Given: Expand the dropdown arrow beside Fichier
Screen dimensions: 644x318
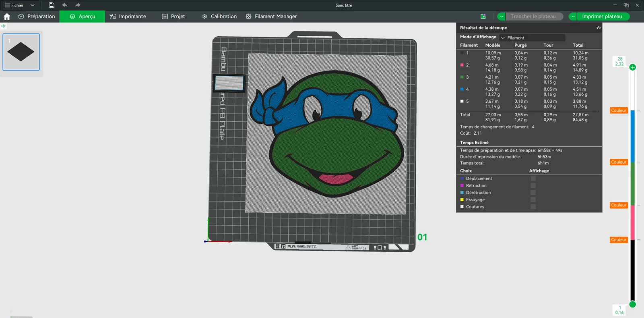Looking at the screenshot, I should (x=33, y=5).
